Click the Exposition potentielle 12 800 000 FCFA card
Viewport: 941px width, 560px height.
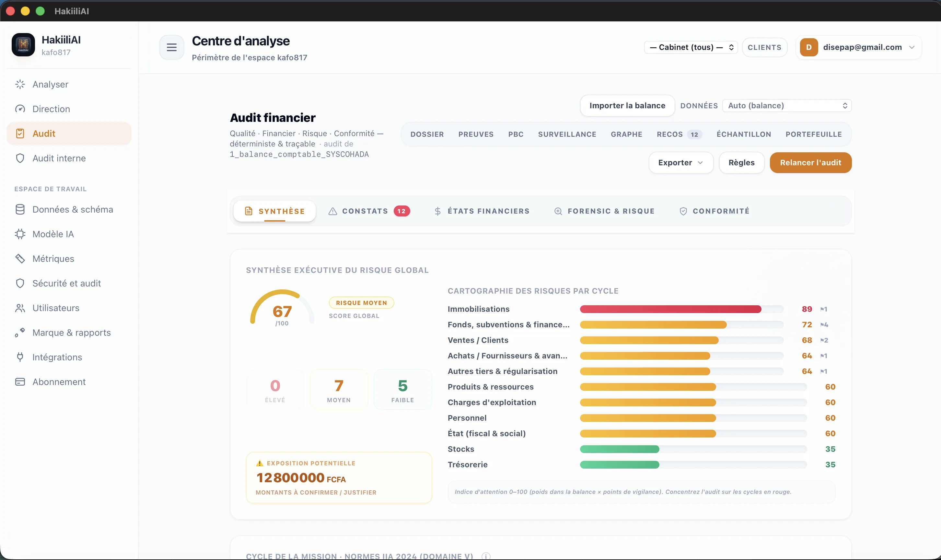tap(339, 478)
